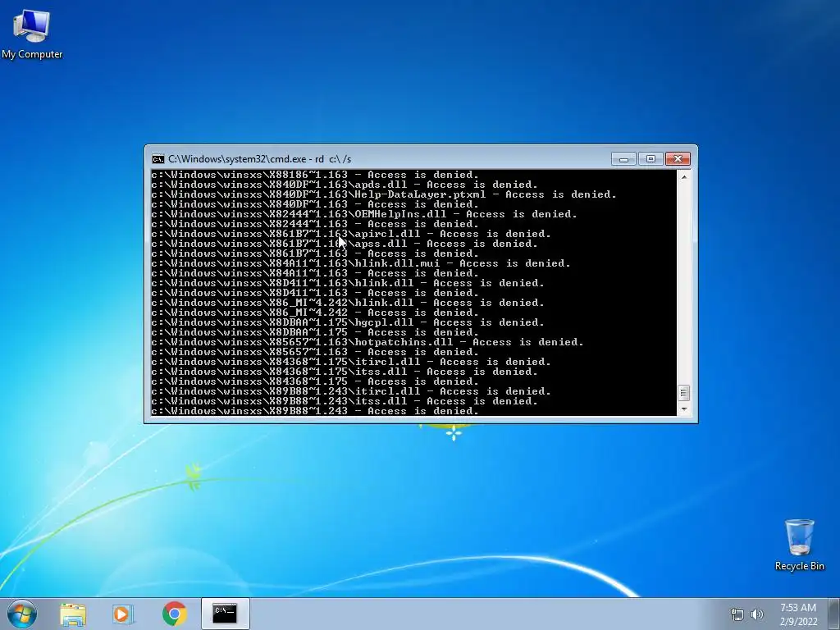Show the clock reading 7:53 AM
Screen dimensions: 840x630
(x=797, y=608)
